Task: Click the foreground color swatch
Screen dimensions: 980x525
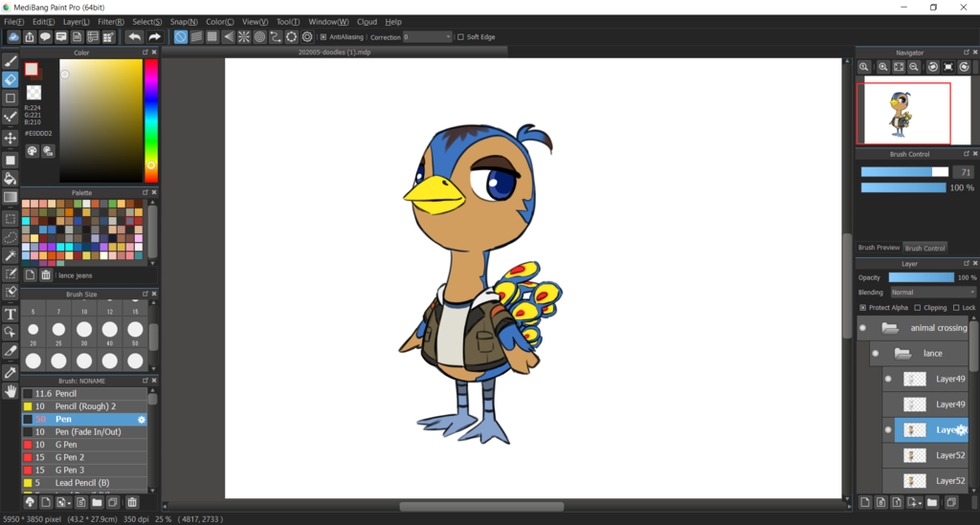Action: tap(32, 69)
